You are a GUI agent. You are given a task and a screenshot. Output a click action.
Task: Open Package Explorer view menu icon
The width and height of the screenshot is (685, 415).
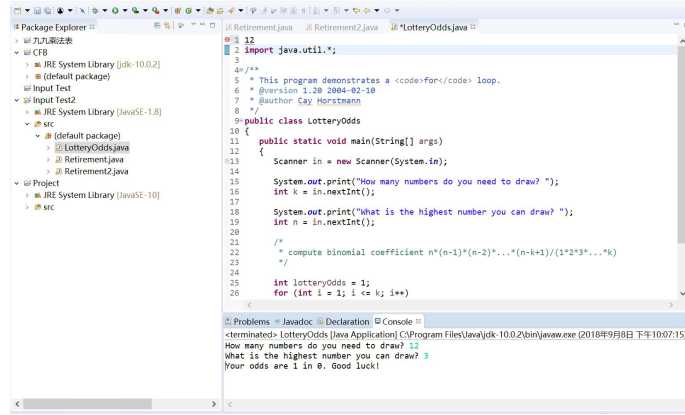(x=193, y=25)
